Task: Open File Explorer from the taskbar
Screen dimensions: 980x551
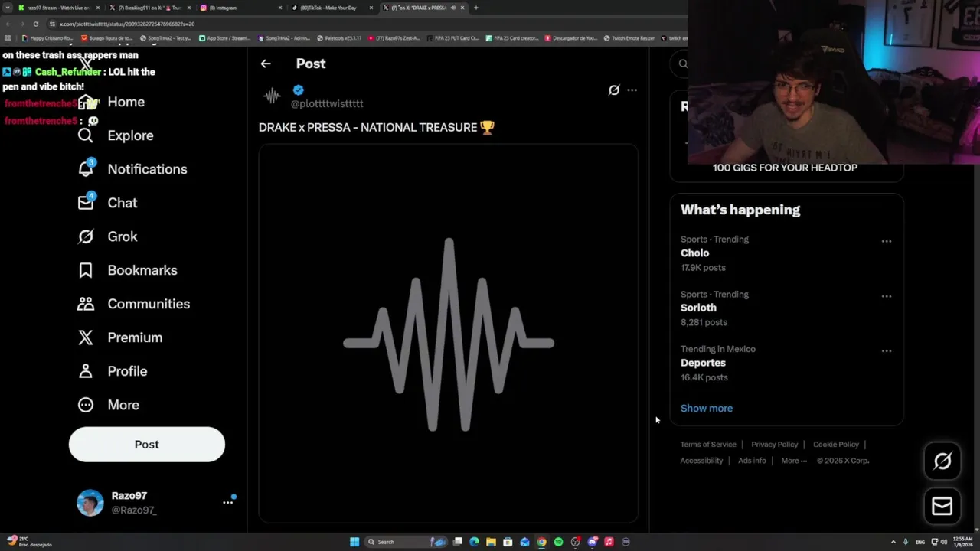Action: tap(491, 542)
